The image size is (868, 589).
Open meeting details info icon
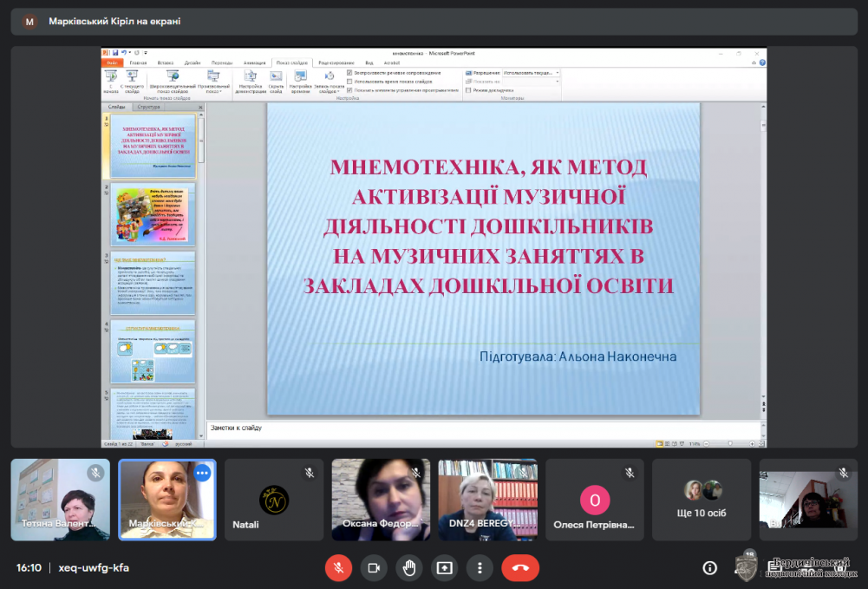coord(710,567)
